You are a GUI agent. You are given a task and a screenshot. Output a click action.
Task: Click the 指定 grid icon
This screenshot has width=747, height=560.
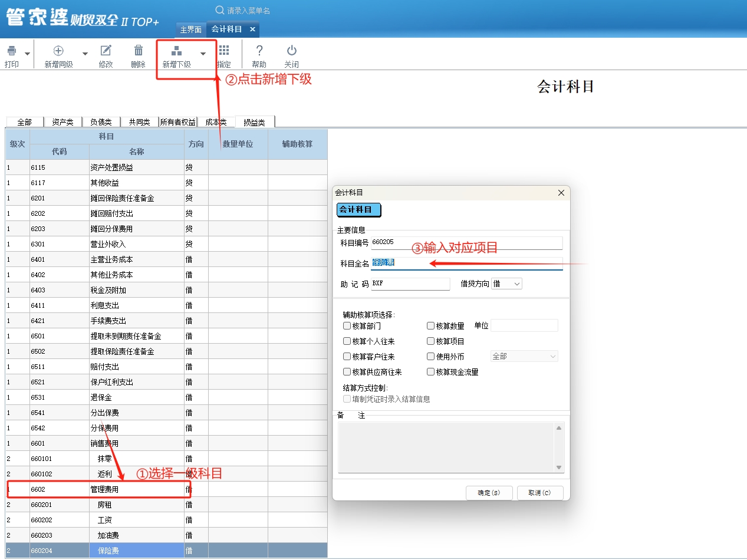click(x=224, y=51)
